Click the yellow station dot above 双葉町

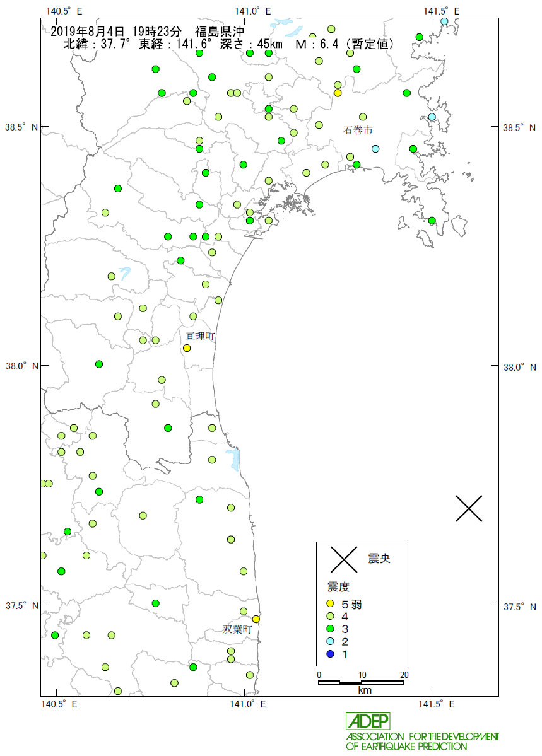tap(256, 619)
